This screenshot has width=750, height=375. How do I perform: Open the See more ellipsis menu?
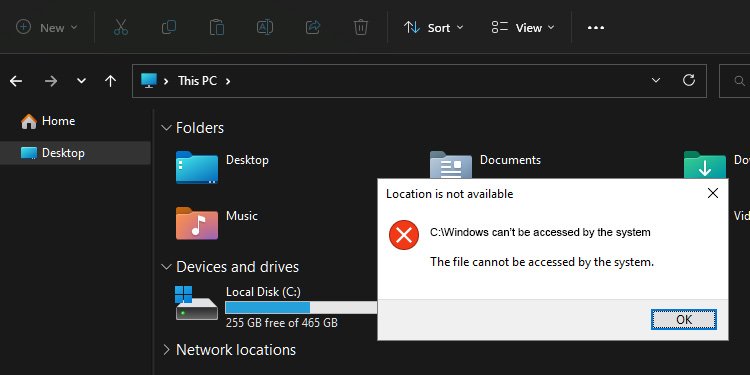(x=596, y=28)
